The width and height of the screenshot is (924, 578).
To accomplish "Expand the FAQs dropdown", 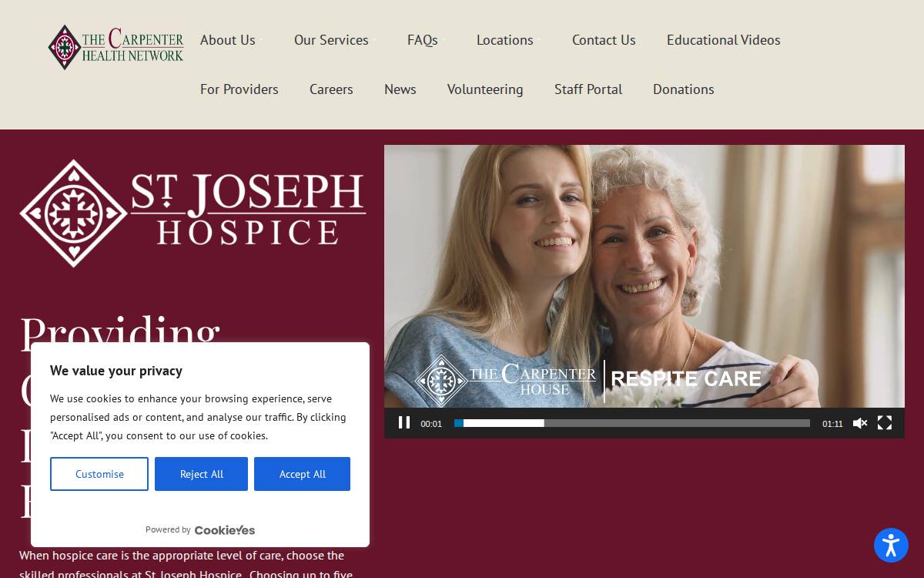I will coord(423,40).
